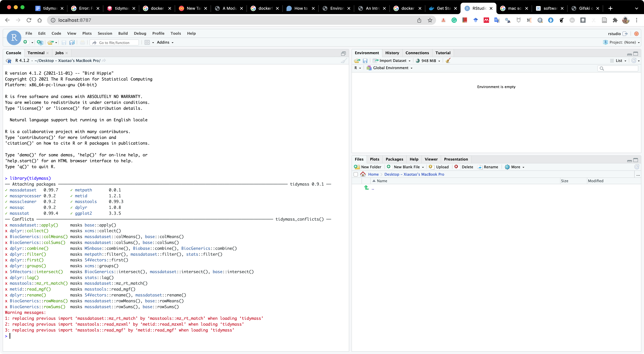Click the view working directory arrow icon
Screen dimensions: 644x354
[104, 60]
